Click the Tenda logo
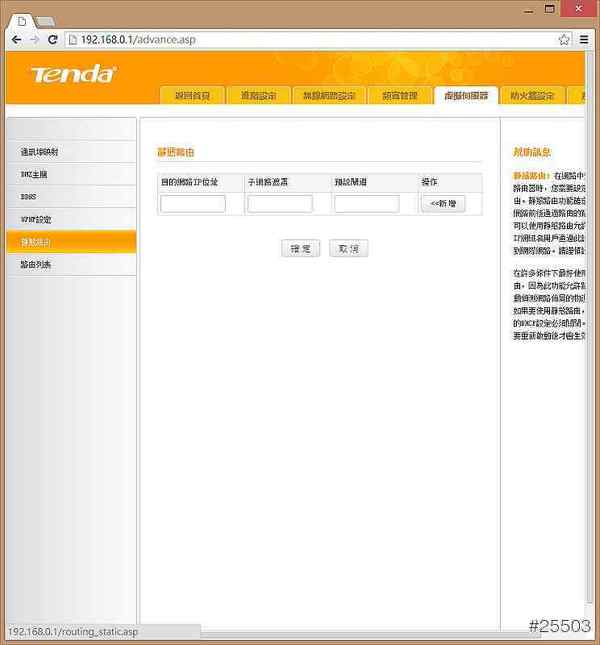The height and width of the screenshot is (645, 600). [x=74, y=74]
